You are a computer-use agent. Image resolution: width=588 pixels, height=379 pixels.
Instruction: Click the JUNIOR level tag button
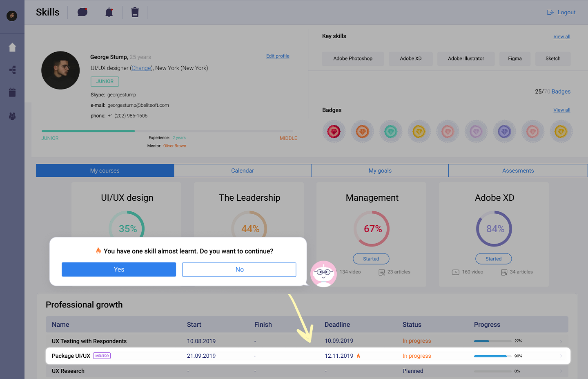click(x=105, y=81)
